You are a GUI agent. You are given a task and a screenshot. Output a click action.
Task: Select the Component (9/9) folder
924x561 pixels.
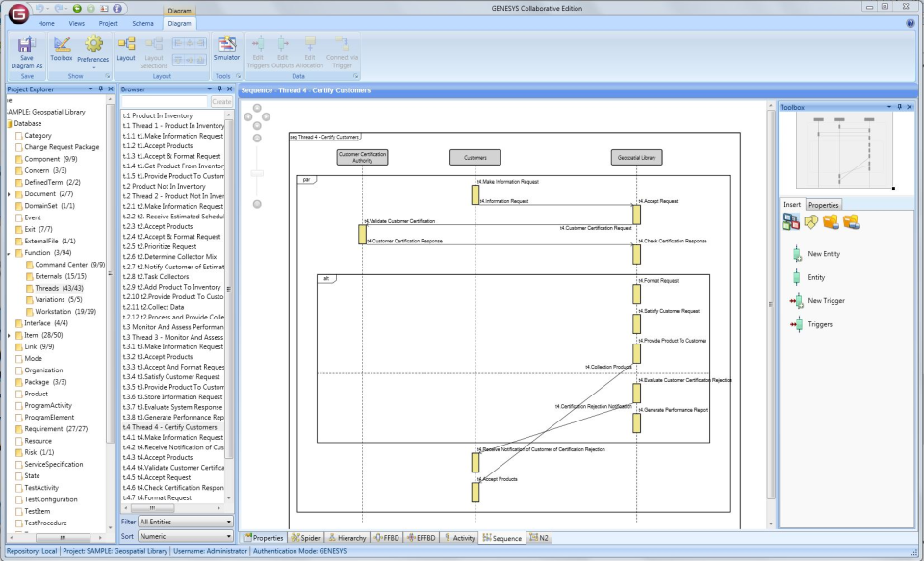coord(51,159)
